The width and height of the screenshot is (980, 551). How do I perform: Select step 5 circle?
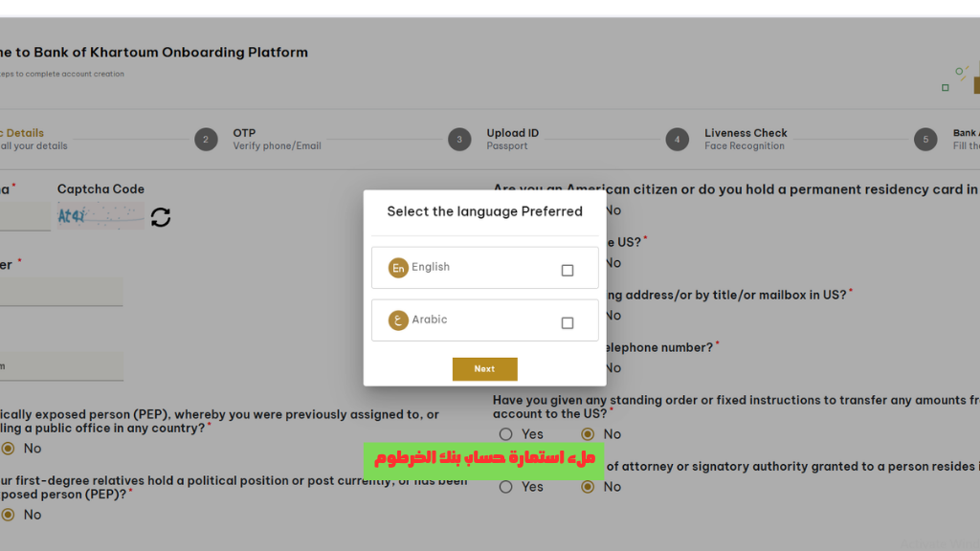[x=925, y=140]
